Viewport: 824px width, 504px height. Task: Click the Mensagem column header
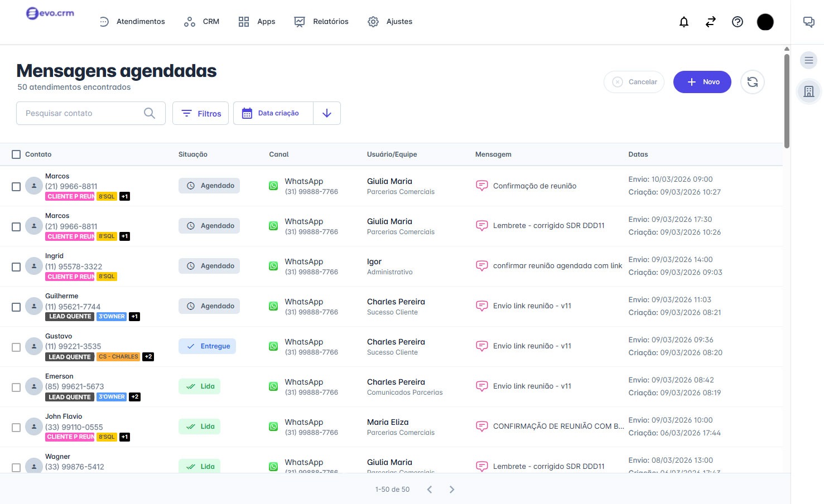pyautogui.click(x=493, y=154)
